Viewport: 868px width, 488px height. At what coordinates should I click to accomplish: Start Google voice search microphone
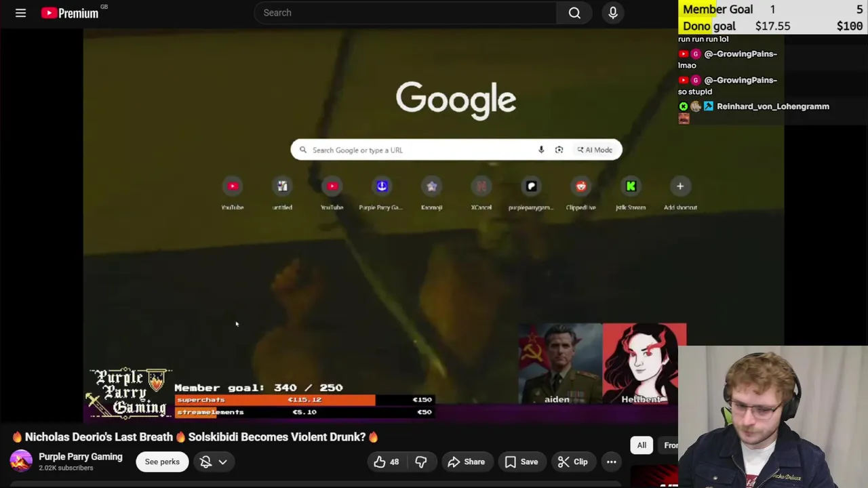pyautogui.click(x=541, y=150)
